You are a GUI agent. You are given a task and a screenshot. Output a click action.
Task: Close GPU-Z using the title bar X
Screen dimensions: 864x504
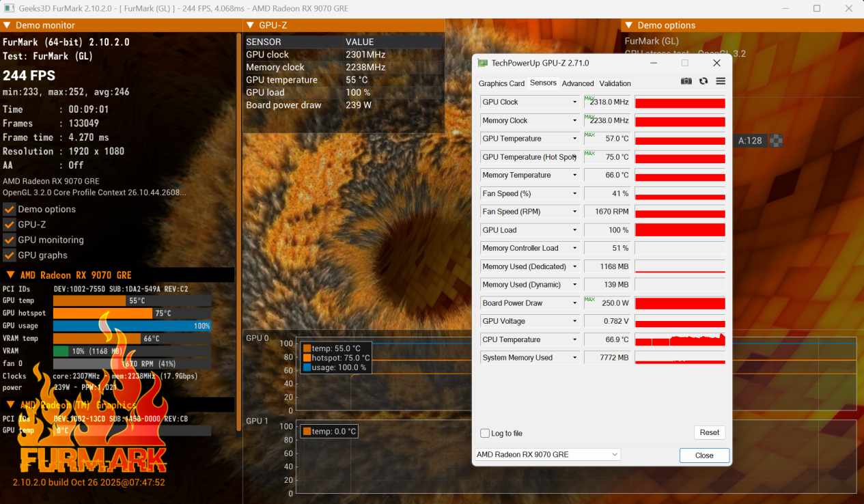click(x=716, y=63)
